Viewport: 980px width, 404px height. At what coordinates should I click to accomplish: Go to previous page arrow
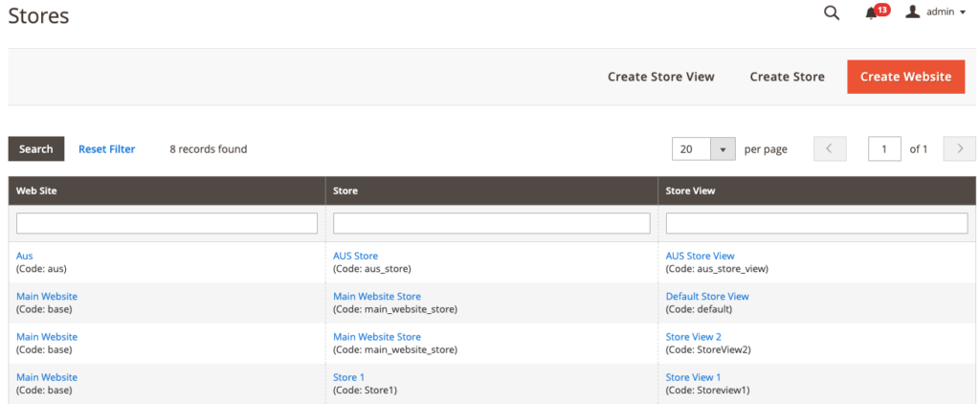(830, 149)
